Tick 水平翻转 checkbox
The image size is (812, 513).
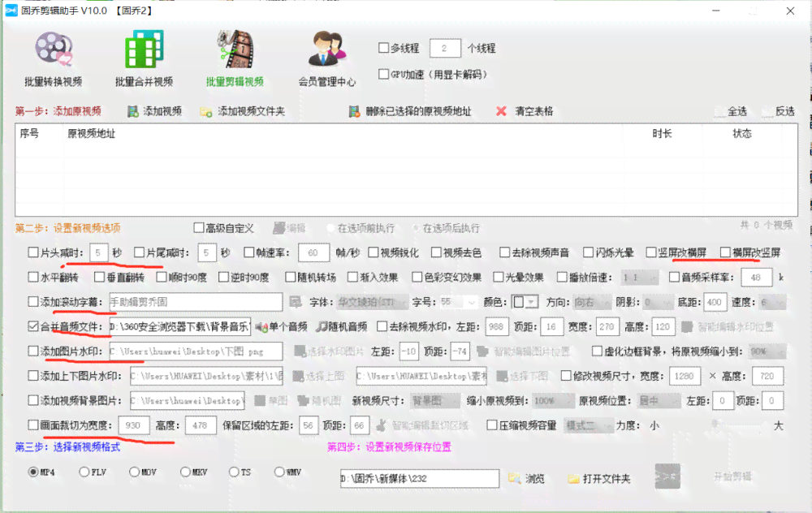coord(33,277)
